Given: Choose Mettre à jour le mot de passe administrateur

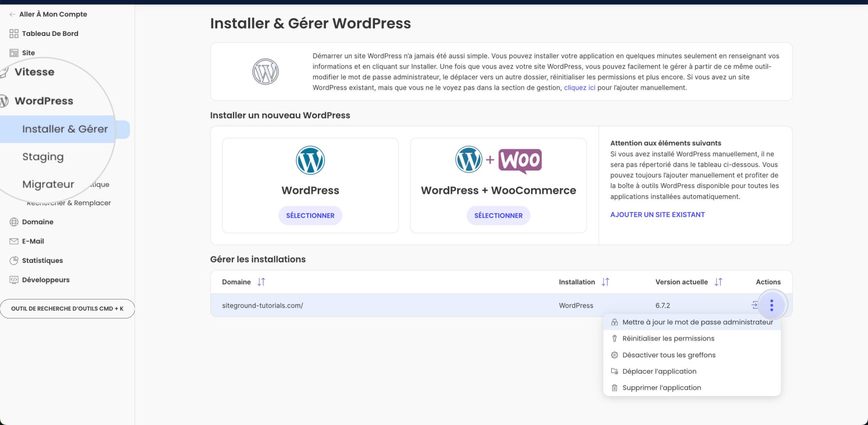Looking at the screenshot, I should tap(692, 322).
